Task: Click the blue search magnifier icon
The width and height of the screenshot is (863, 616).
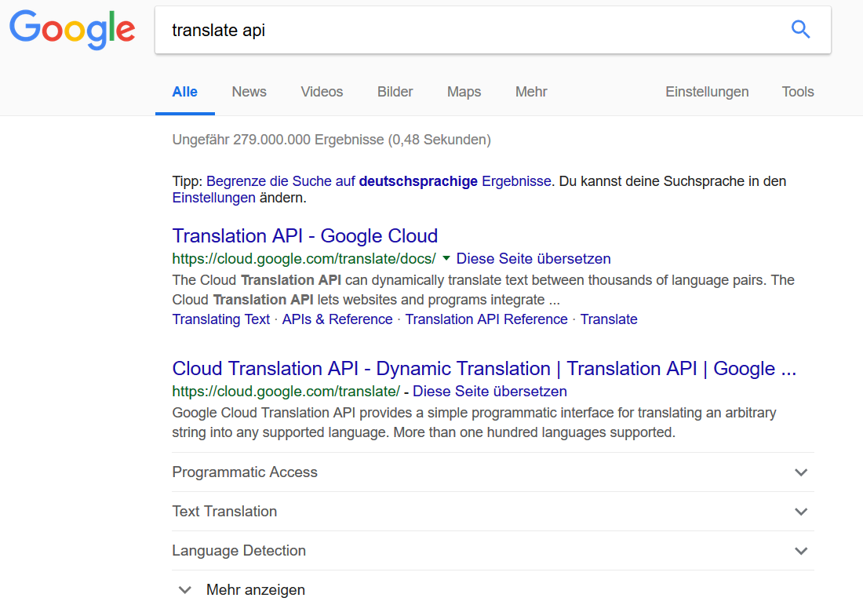Action: point(800,29)
